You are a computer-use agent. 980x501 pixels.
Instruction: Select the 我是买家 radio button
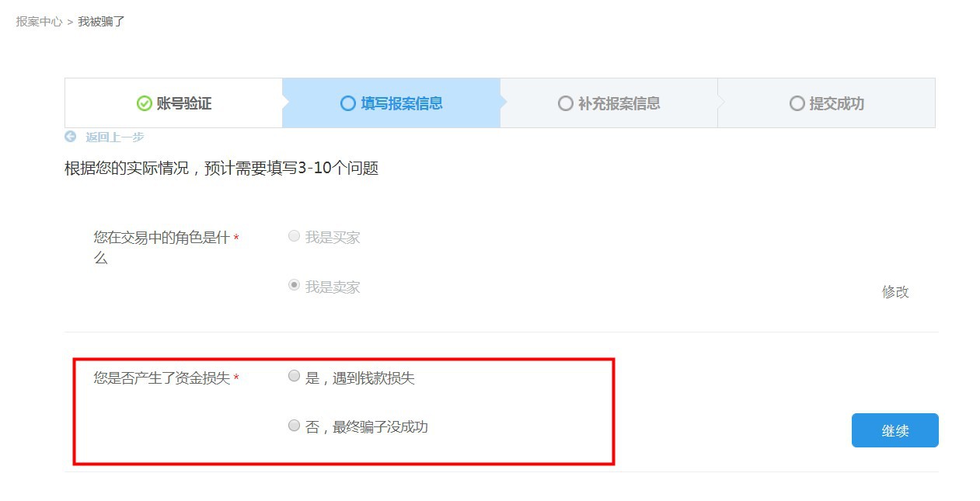pos(294,236)
